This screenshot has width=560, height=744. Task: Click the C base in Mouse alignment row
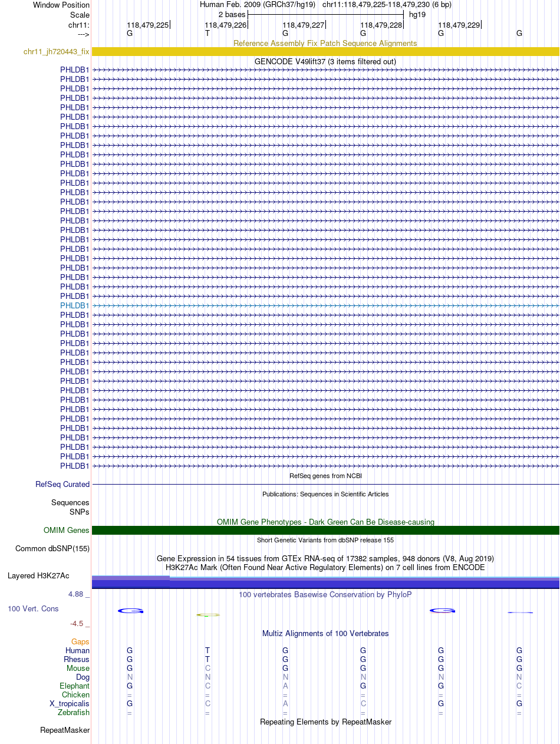click(x=207, y=668)
